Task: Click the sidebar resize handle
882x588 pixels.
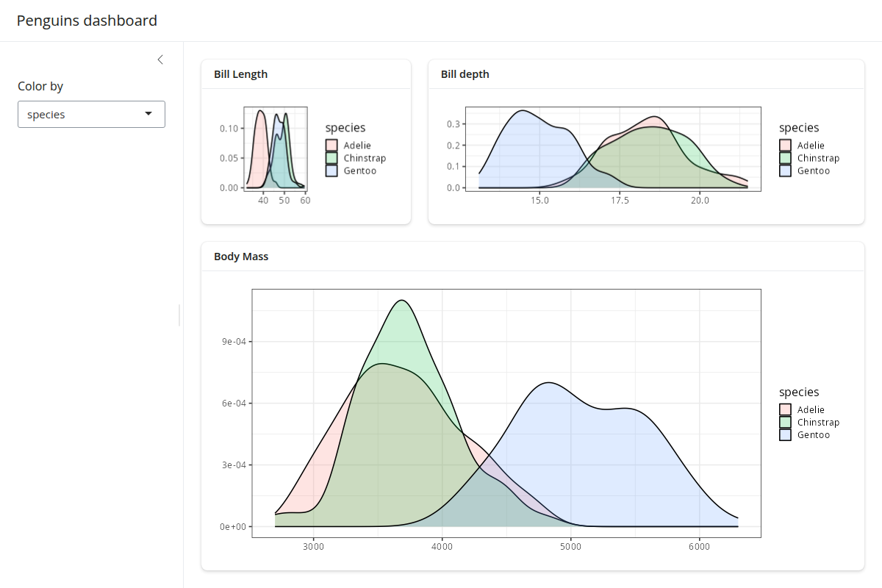Action: pyautogui.click(x=179, y=315)
